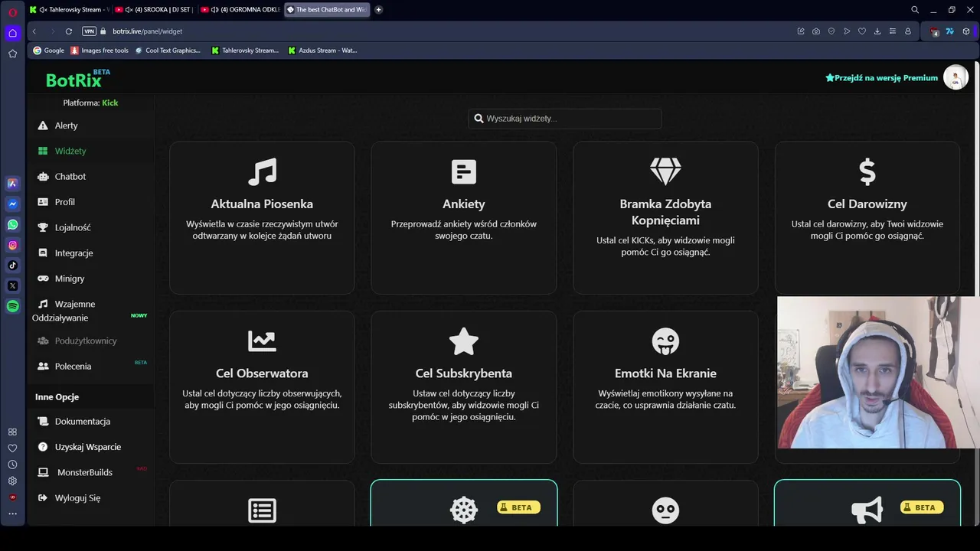Open the Chatbot robot icon in sidebar

pos(43,176)
